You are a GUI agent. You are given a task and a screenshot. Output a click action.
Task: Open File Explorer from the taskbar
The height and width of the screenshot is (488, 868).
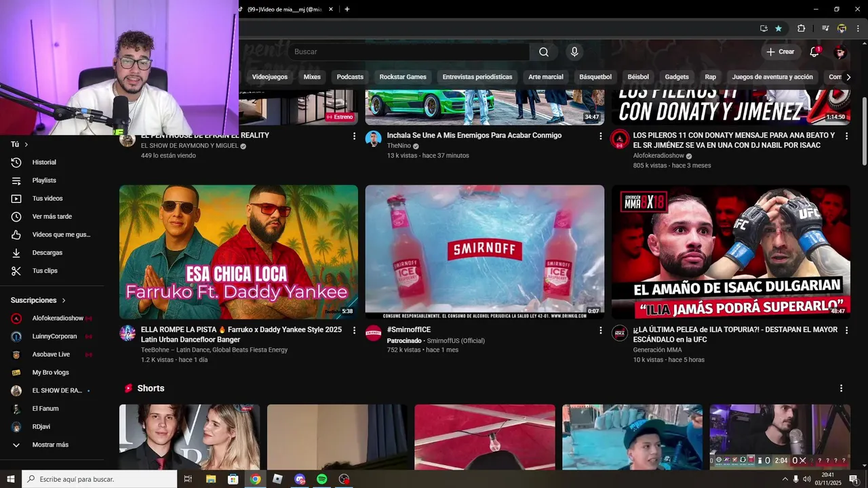210,479
